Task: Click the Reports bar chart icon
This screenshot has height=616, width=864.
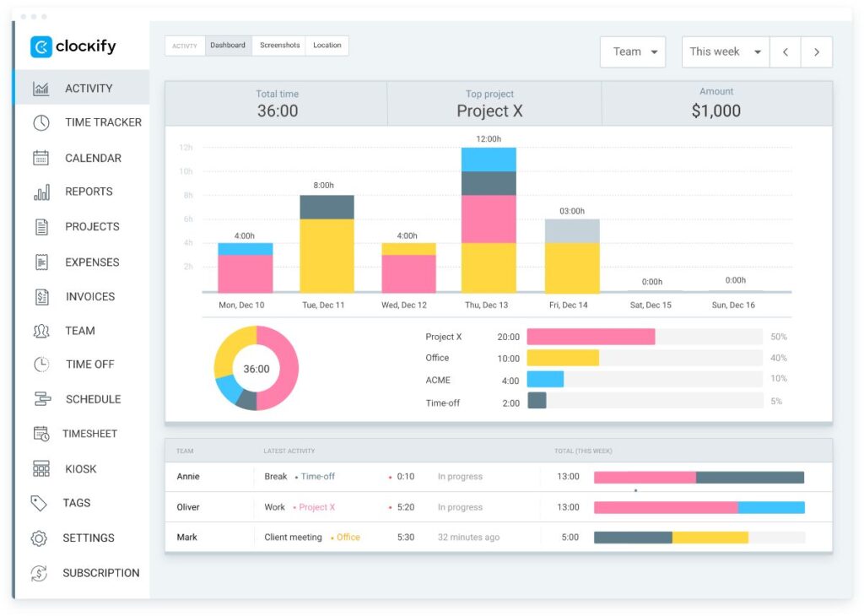Action: pyautogui.click(x=40, y=192)
